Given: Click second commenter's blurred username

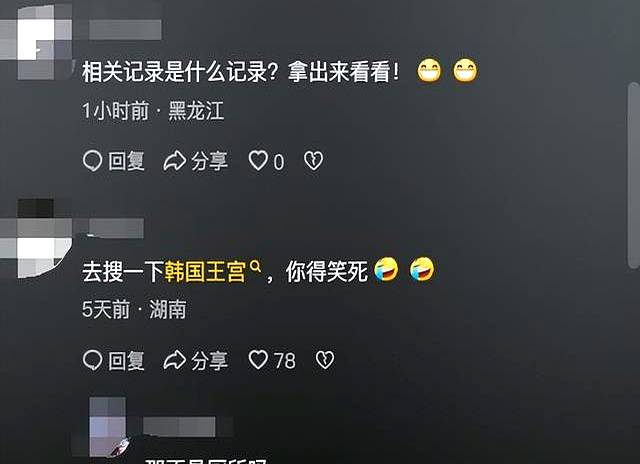Looking at the screenshot, I should (x=116, y=229).
